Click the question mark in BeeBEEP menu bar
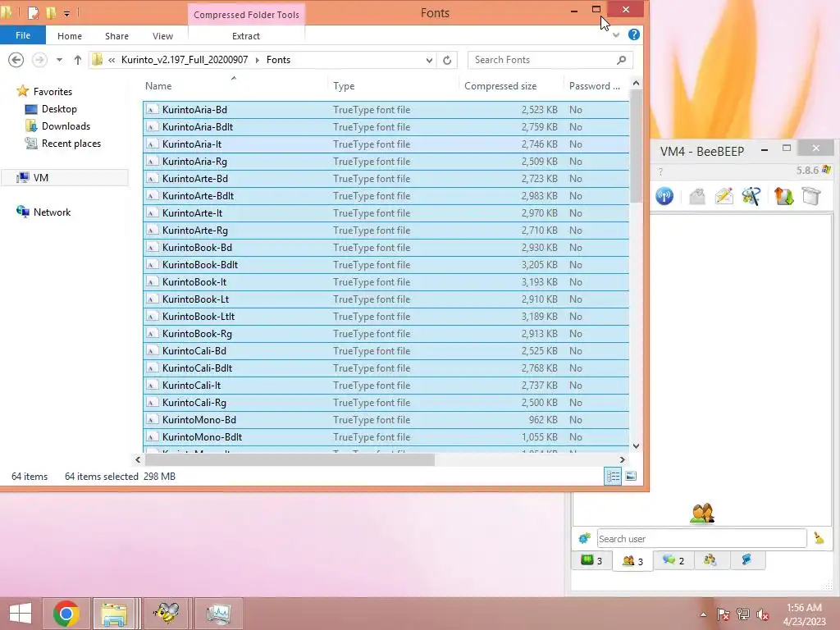Viewport: 840px width, 630px height. click(660, 171)
